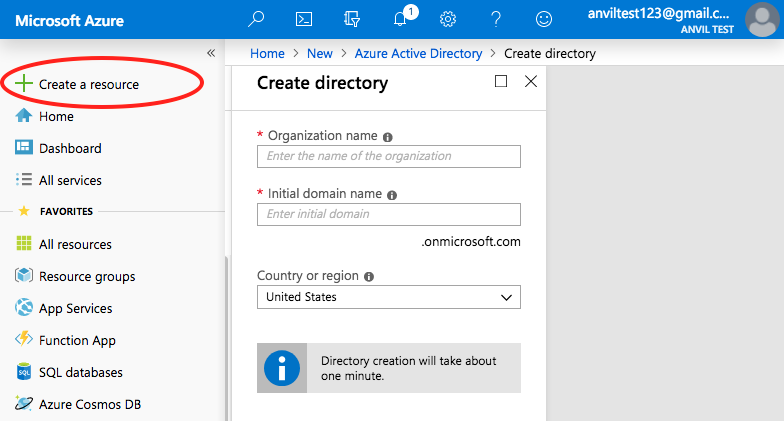Click the SQL databases icon
The image size is (784, 421).
[24, 372]
